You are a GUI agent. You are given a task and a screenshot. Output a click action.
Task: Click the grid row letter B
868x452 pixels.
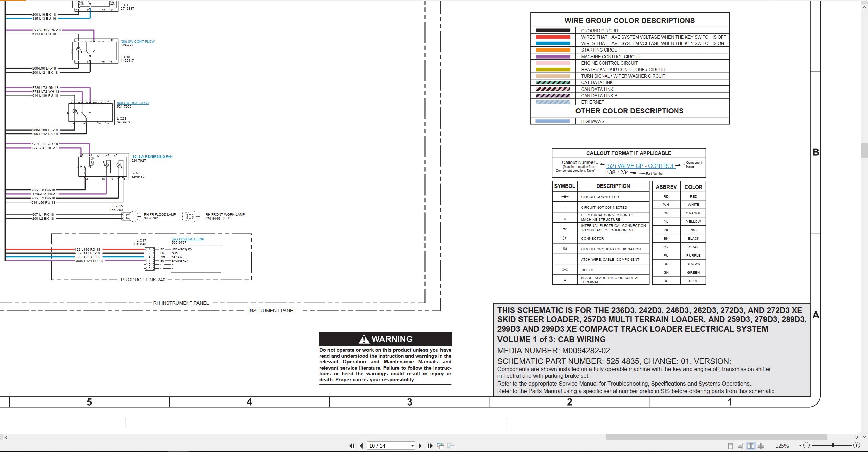coord(816,152)
